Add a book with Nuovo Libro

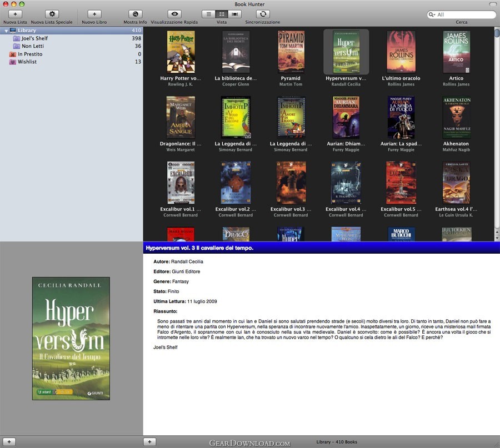[x=94, y=14]
